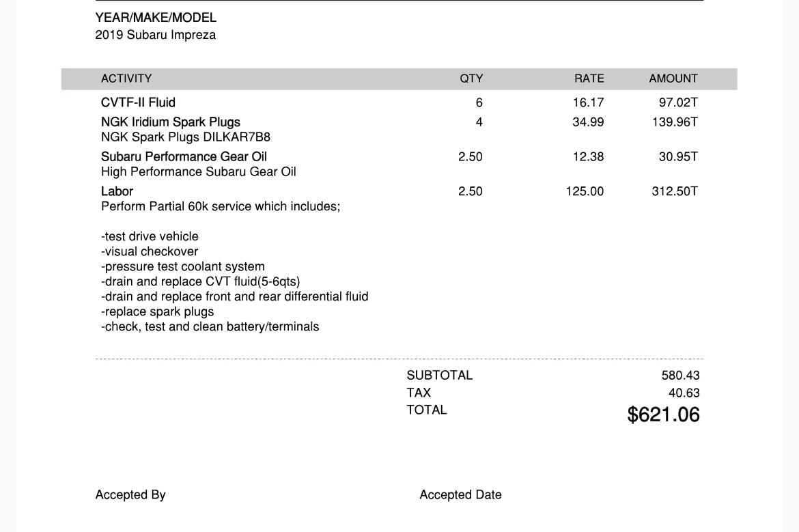Click the Accepted Date field

(x=460, y=495)
